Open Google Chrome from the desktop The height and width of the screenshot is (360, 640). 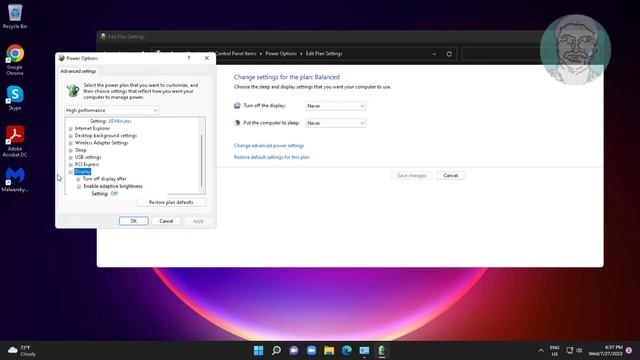point(15,60)
